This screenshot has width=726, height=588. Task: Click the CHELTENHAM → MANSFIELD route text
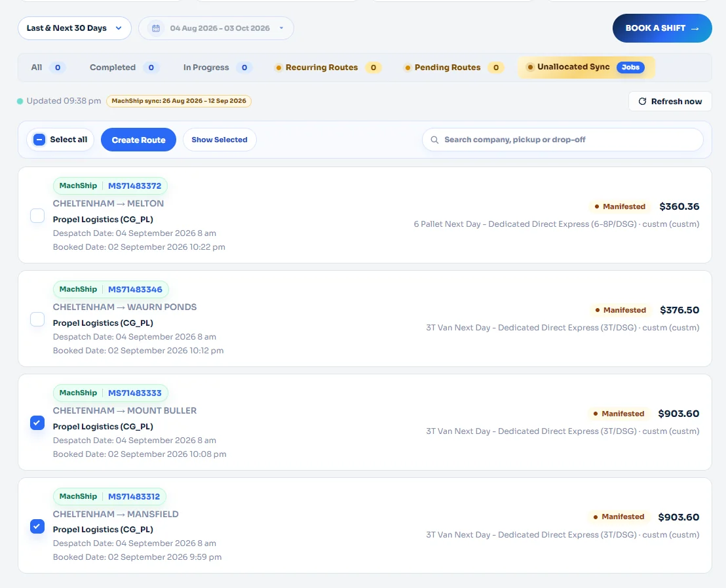[116, 515]
